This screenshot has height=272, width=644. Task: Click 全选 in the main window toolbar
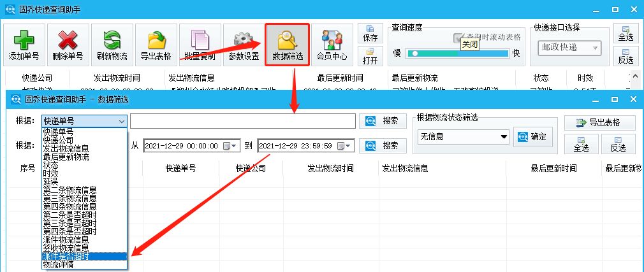point(626,33)
